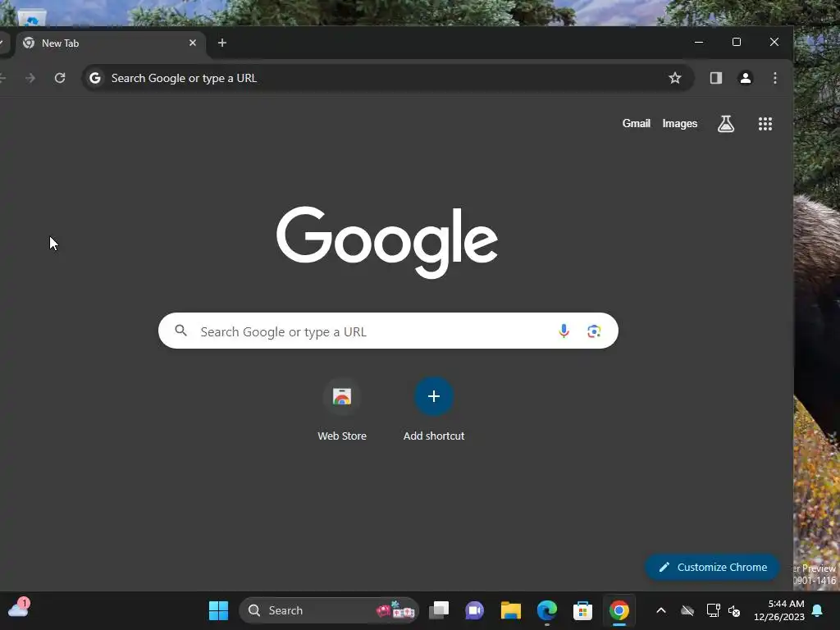
Task: Open the muted volume tray icon
Action: click(734, 610)
